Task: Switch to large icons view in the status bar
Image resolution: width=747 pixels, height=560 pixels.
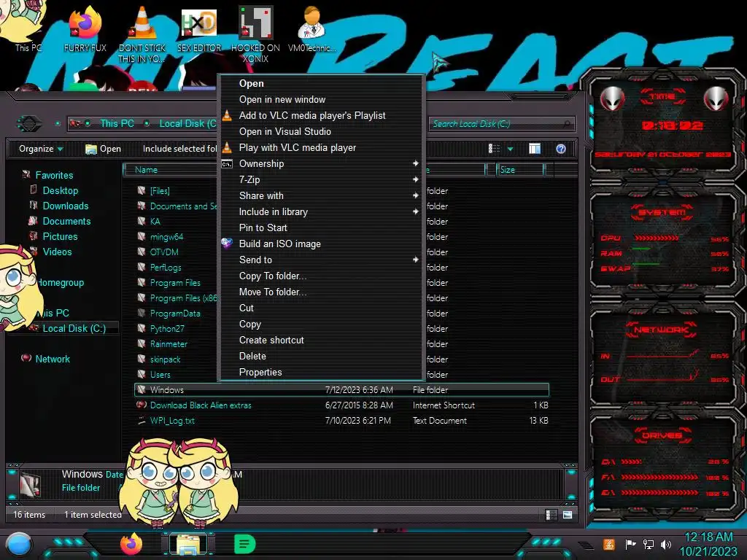Action: pos(568,515)
